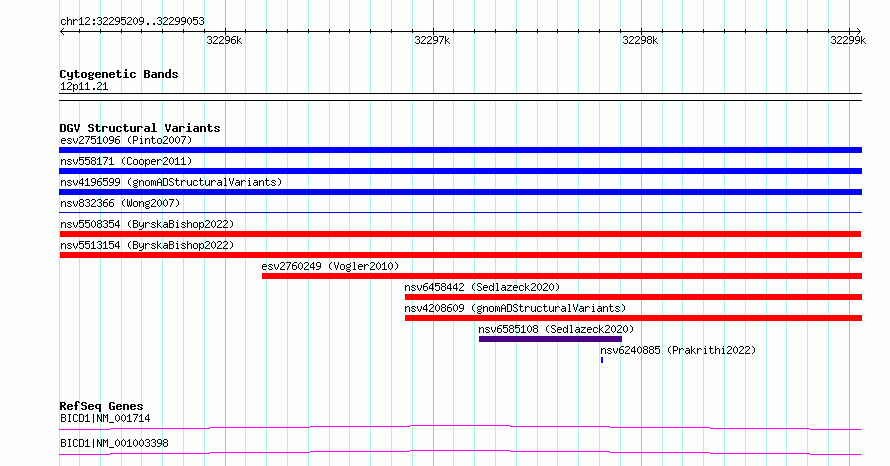Open the nsv6585108 (Sedlazeck2020) label
890x466 pixels.
(556, 329)
